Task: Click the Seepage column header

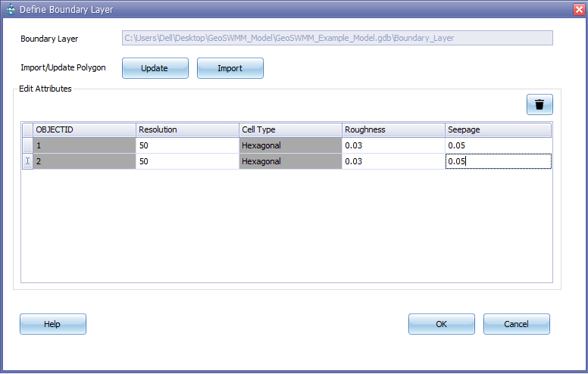Action: coord(497,129)
